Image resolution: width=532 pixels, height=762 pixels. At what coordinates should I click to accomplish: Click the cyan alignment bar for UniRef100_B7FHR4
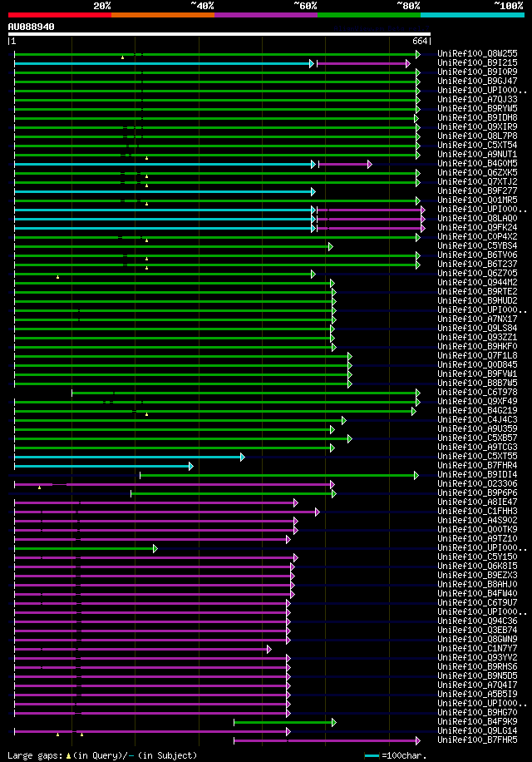(x=104, y=467)
